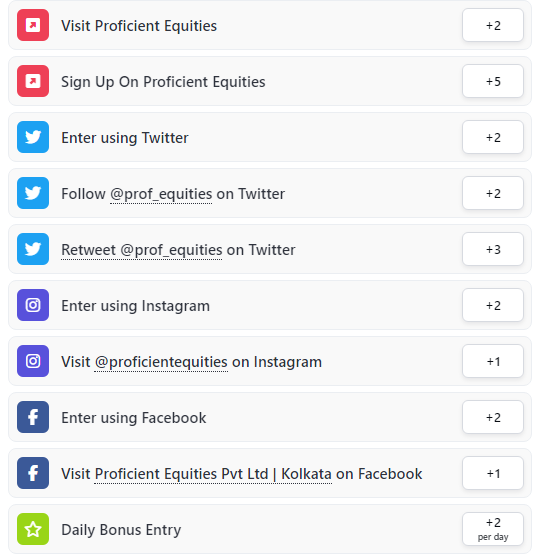The width and height of the screenshot is (540, 560).
Task: Click the red icon beside Sign Up On Proficient Equities
Action: [33, 81]
